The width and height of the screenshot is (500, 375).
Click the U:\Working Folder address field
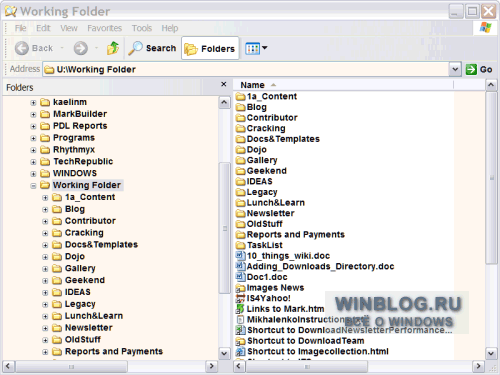click(246, 69)
